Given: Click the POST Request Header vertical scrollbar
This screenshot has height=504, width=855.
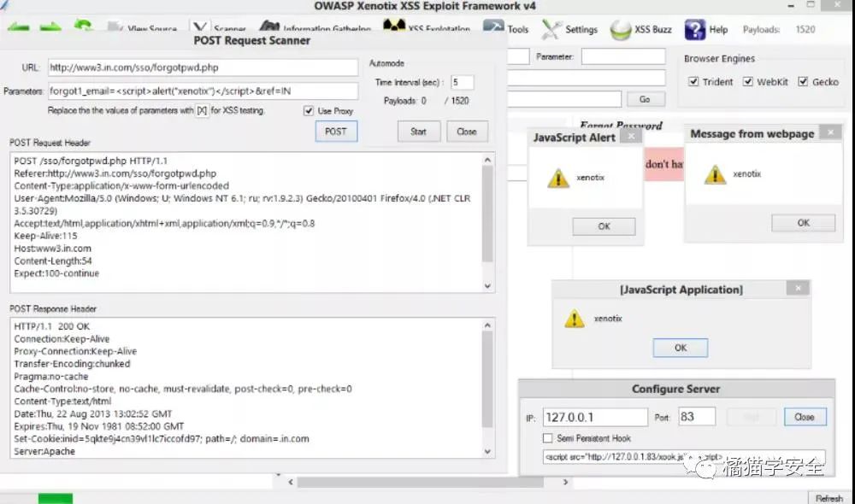Looking at the screenshot, I should tap(487, 214).
